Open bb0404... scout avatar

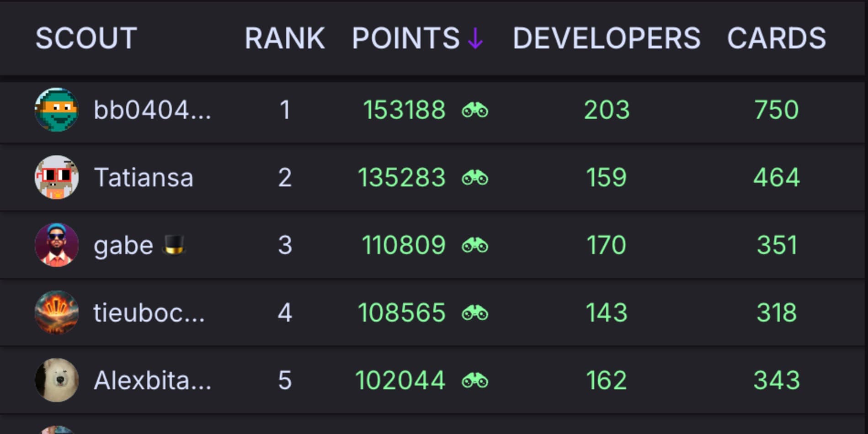57,110
